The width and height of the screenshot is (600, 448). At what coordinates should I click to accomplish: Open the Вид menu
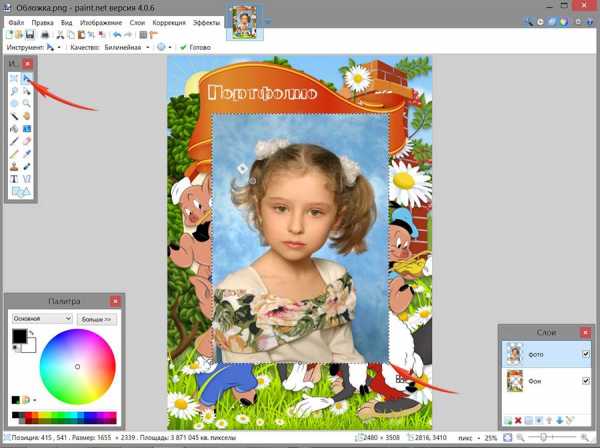click(x=66, y=23)
